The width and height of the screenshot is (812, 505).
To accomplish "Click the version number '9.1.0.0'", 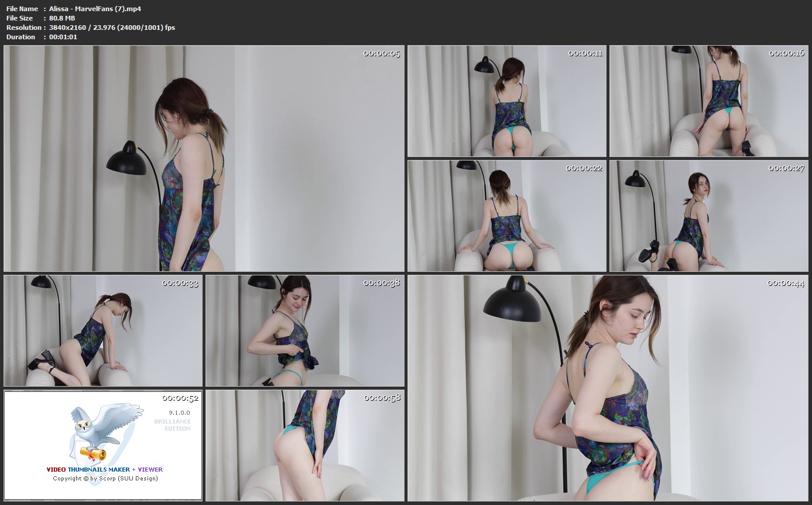I will tap(179, 413).
